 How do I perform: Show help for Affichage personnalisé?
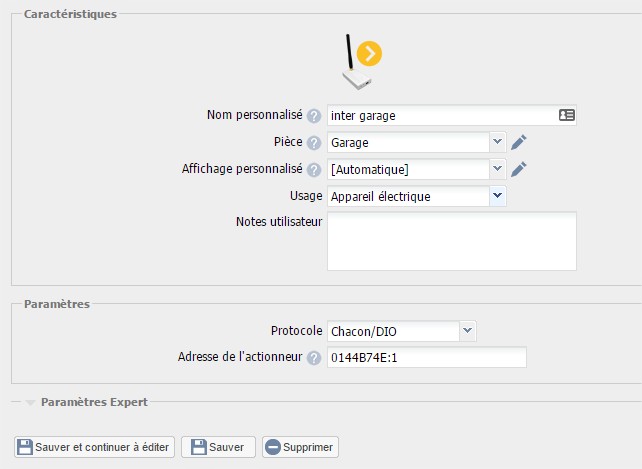tap(314, 170)
